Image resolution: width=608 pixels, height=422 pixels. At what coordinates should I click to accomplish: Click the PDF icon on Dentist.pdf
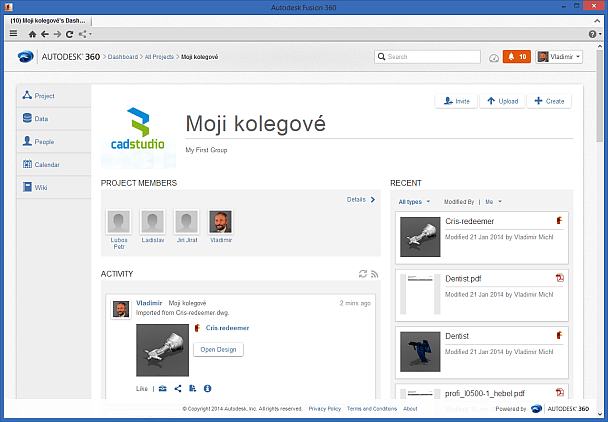click(560, 278)
